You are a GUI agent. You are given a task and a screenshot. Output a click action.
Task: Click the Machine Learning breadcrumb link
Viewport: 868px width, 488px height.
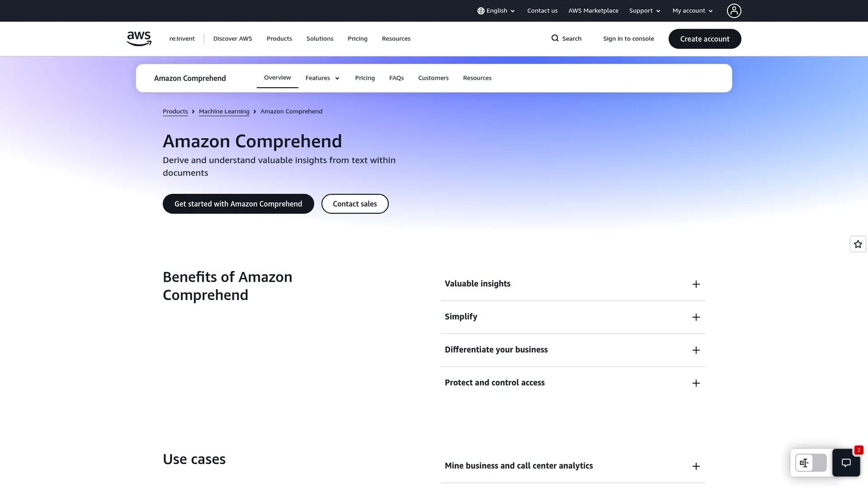224,112
